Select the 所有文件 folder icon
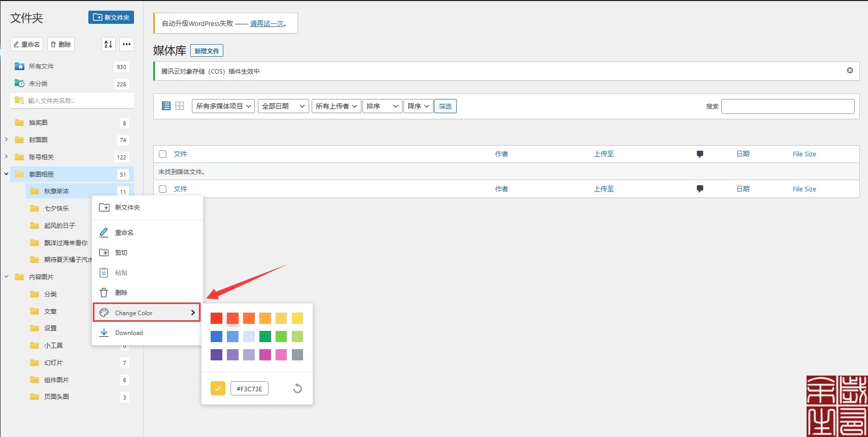Viewport: 868px width, 437px height. coord(19,66)
